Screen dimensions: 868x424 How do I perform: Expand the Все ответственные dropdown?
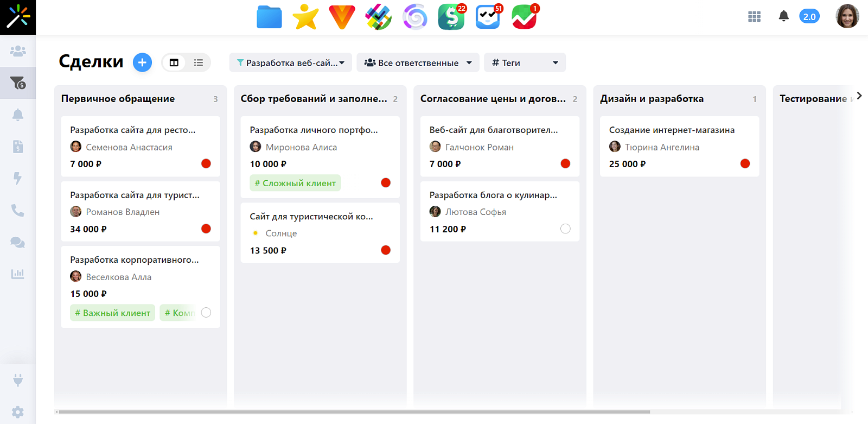coord(418,62)
